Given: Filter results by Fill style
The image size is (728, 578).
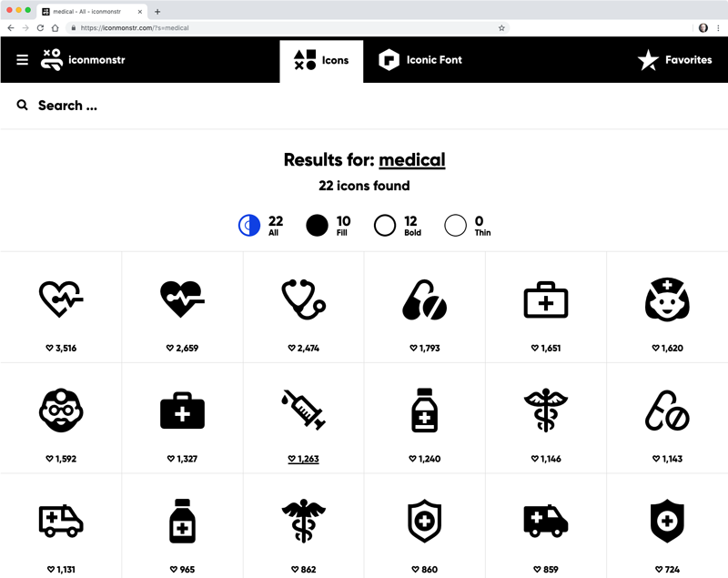Looking at the screenshot, I should 329,226.
